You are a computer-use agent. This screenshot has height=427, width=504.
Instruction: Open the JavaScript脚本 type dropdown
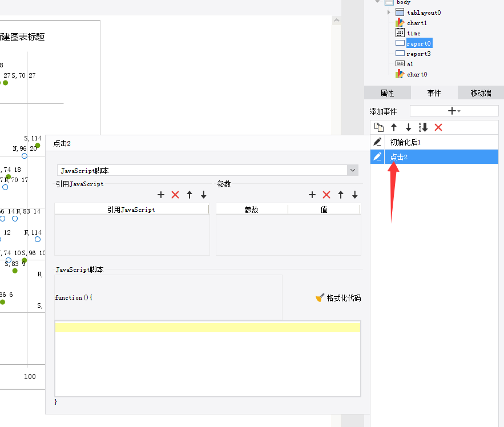click(x=353, y=171)
